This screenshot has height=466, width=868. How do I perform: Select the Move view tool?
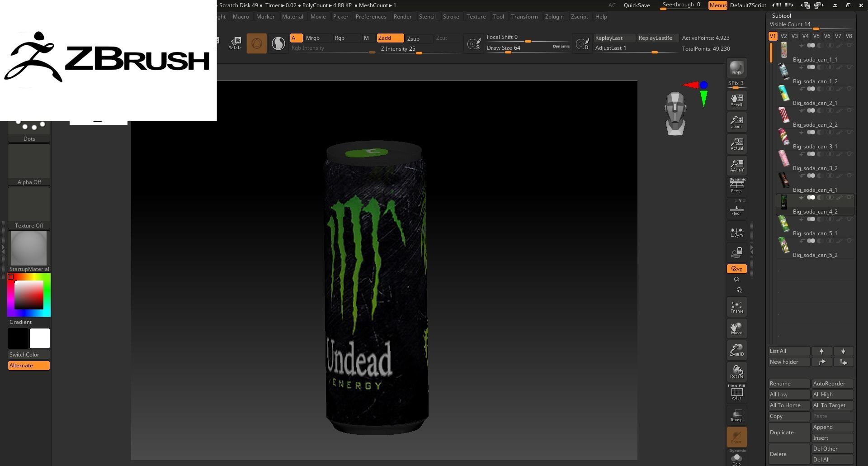[x=736, y=329]
